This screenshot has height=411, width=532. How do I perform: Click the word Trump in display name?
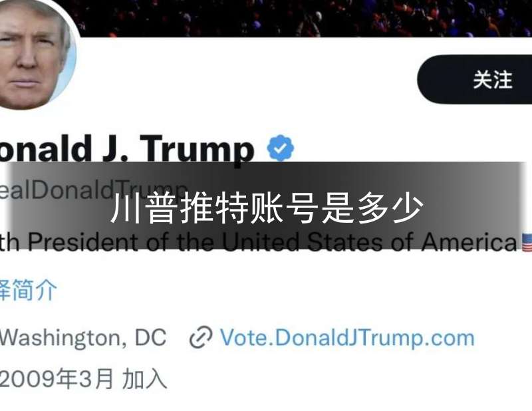point(197,150)
